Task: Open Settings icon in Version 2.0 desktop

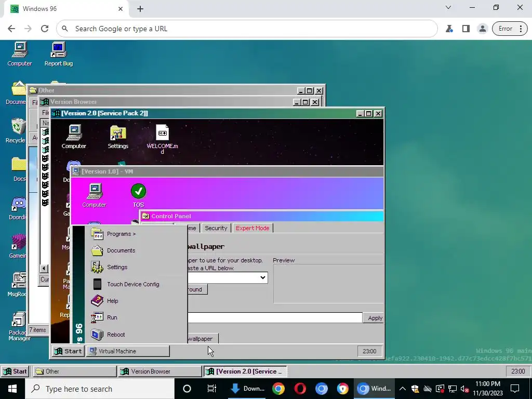Action: coord(118,137)
